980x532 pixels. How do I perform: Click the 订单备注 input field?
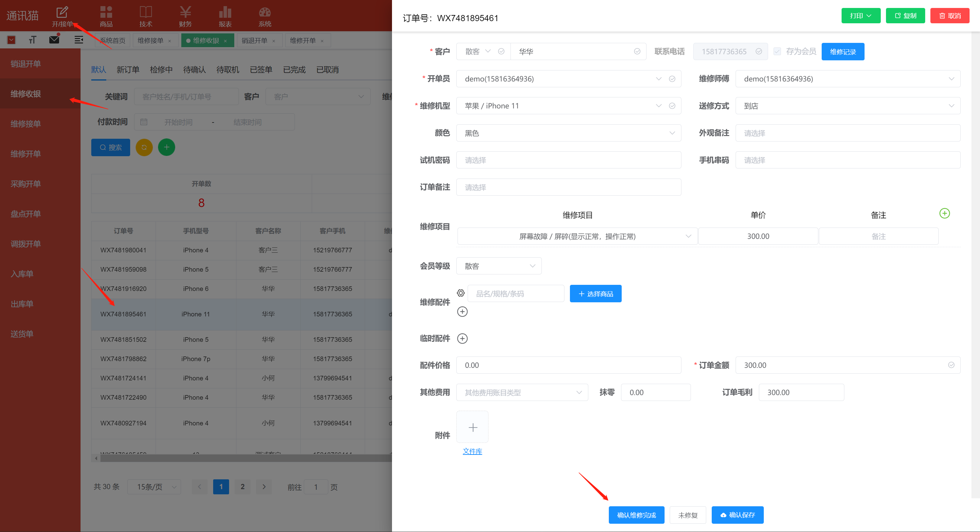569,187
